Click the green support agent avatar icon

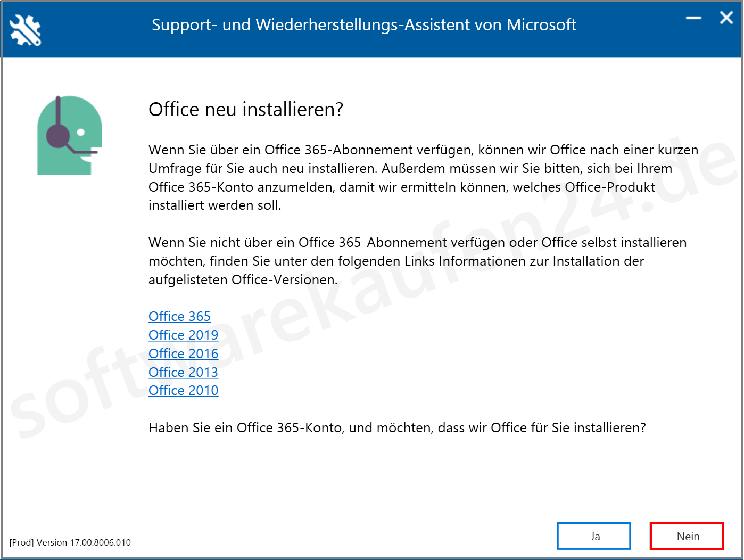coord(69,136)
